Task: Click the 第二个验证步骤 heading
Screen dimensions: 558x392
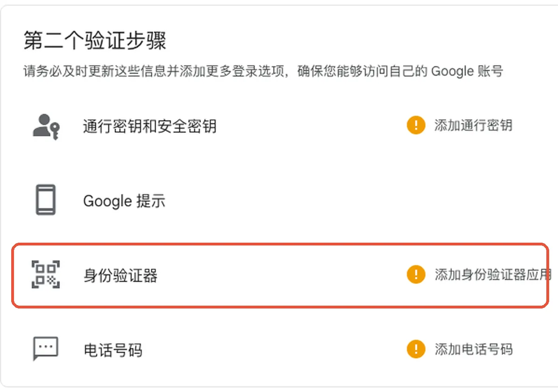Action: 95,40
